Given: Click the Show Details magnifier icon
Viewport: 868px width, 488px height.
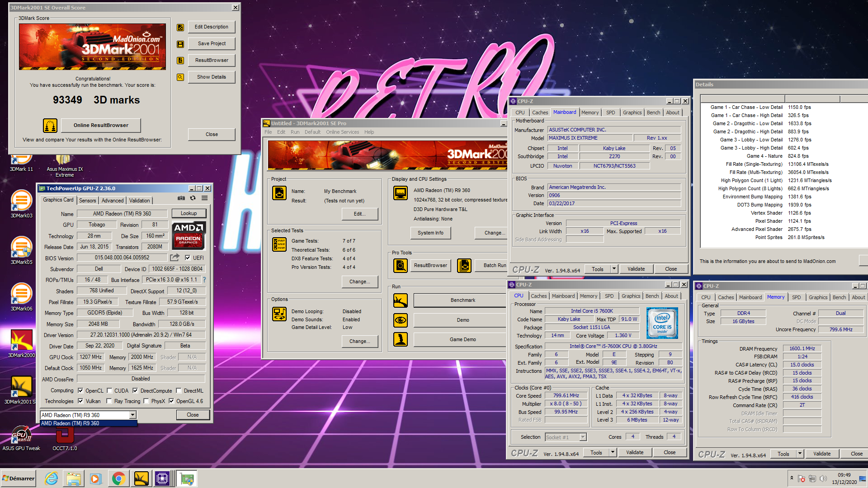Looking at the screenshot, I should click(x=180, y=77).
